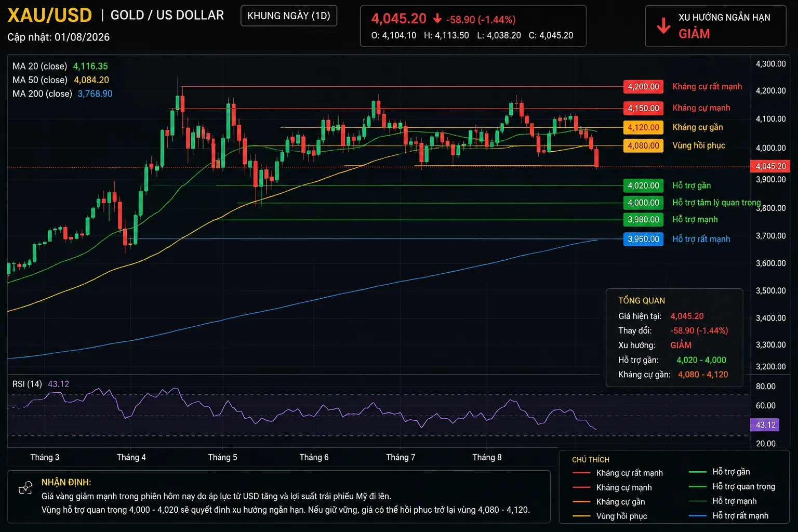
Task: Click the Tháng 3 time axis label
Action: tap(45, 457)
